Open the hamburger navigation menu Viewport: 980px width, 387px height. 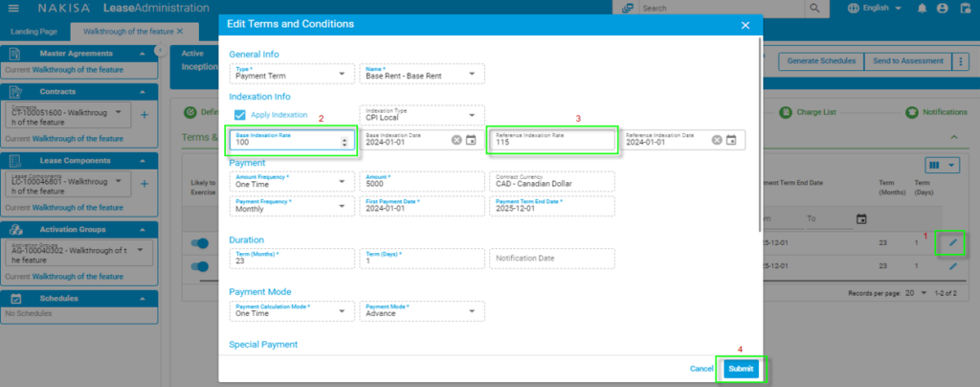coord(13,9)
